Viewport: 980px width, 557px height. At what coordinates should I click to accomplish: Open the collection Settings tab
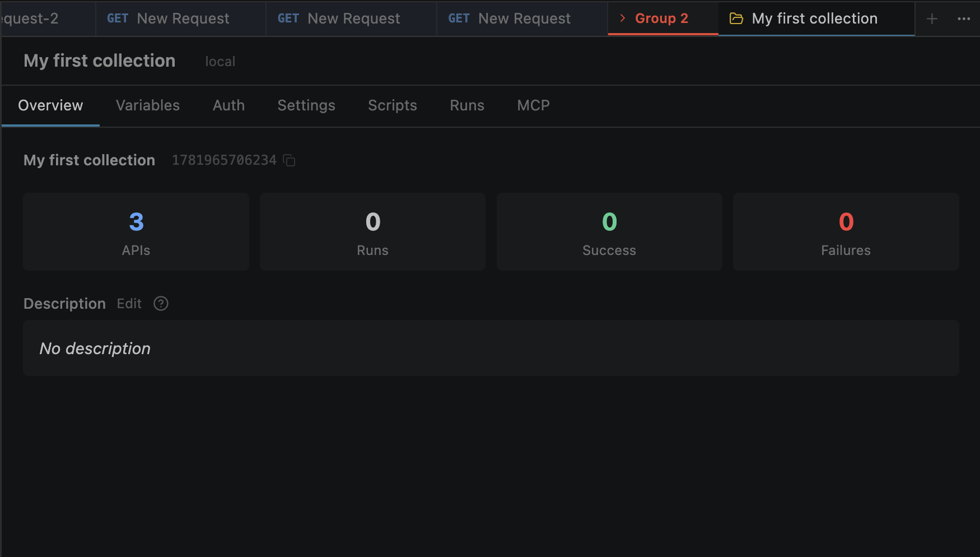tap(306, 105)
